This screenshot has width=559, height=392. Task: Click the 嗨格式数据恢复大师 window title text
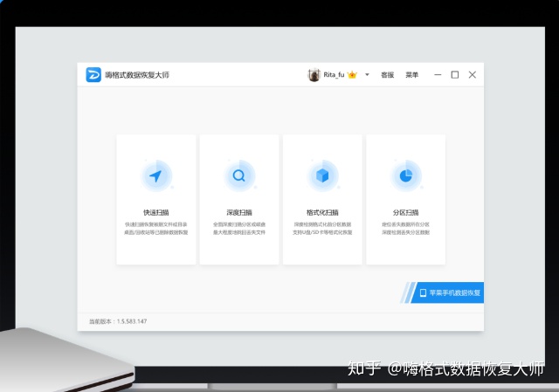[x=137, y=75]
